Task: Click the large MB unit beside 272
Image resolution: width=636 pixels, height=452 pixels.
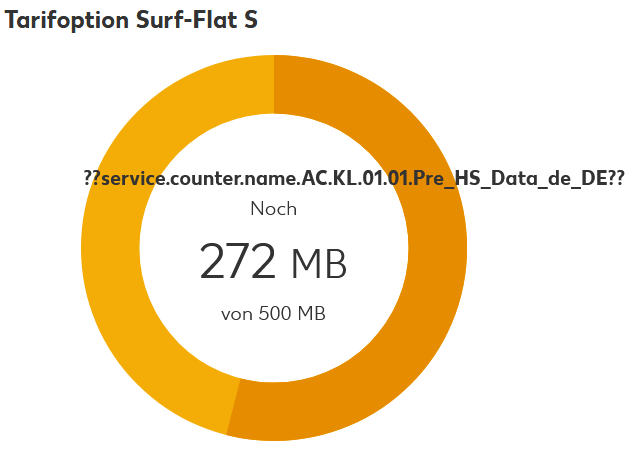Action: [318, 264]
